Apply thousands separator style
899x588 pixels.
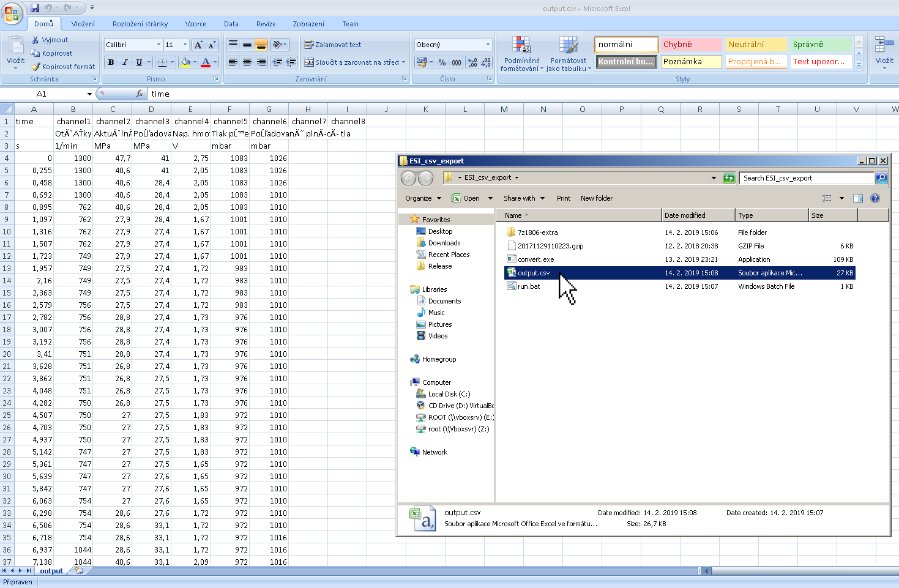[457, 62]
